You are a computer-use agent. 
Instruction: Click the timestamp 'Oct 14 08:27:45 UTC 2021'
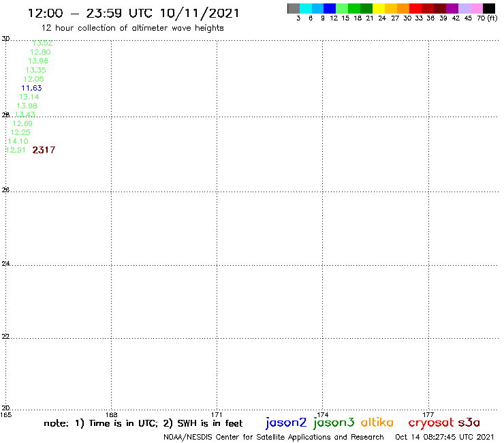[x=444, y=437]
